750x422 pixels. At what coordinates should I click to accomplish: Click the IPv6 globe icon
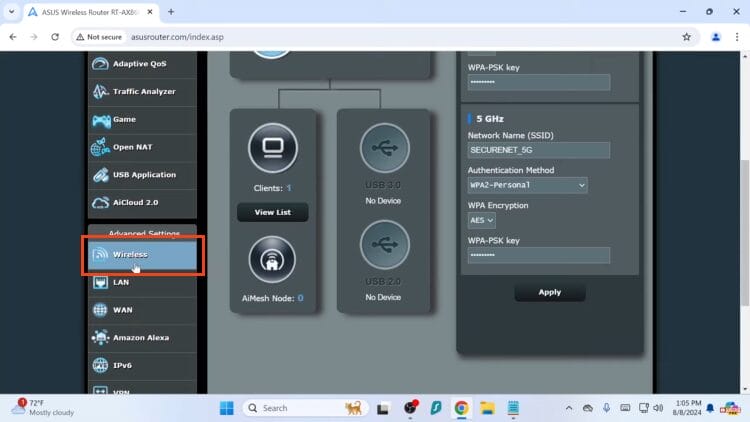[100, 366]
